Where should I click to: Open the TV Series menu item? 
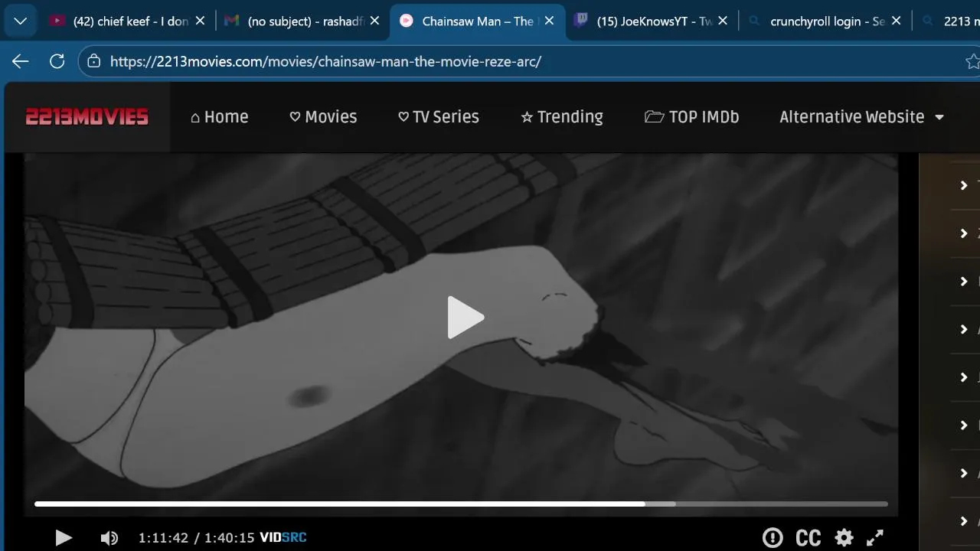click(439, 117)
